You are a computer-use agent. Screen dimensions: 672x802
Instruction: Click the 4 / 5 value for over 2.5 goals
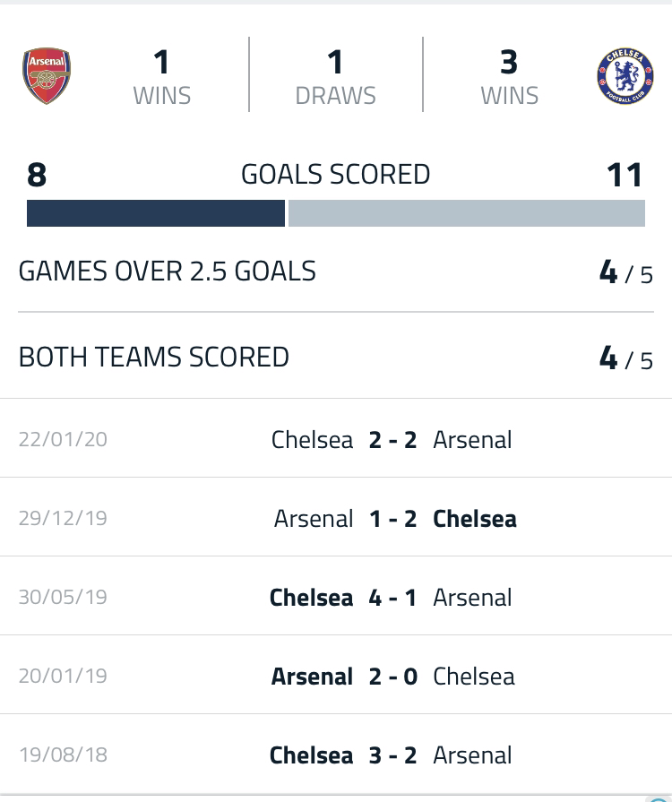(x=626, y=272)
